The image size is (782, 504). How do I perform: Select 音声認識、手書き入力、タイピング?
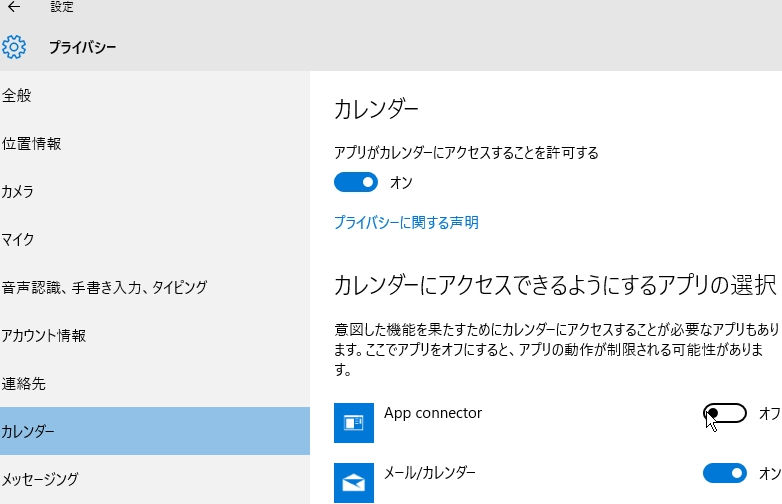104,288
